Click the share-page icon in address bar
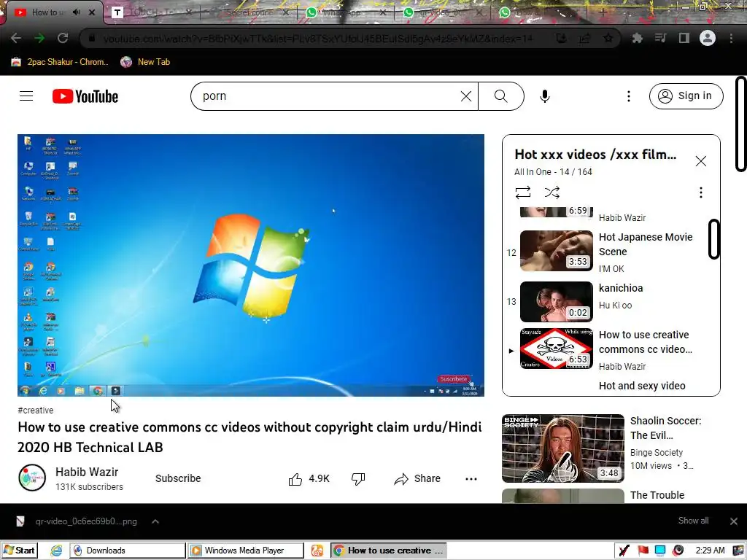Viewport: 747px width, 560px height. tap(584, 38)
